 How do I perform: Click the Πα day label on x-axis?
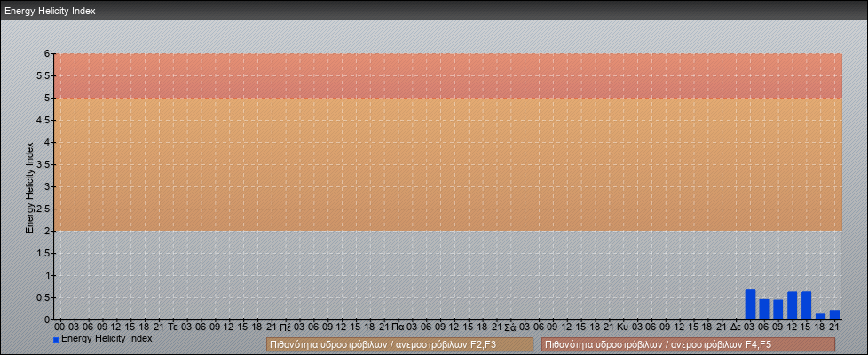pos(398,327)
